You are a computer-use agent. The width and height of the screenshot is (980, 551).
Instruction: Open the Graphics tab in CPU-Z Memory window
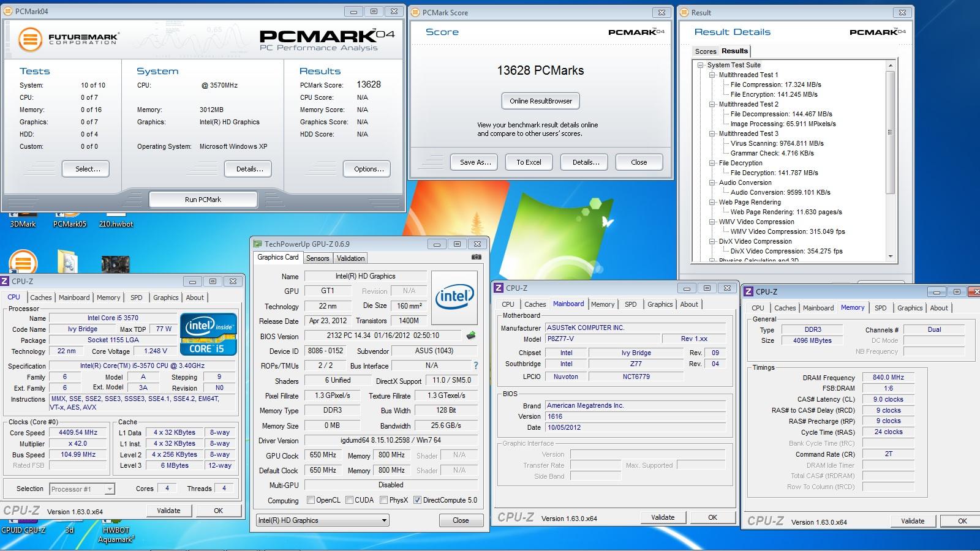point(910,308)
